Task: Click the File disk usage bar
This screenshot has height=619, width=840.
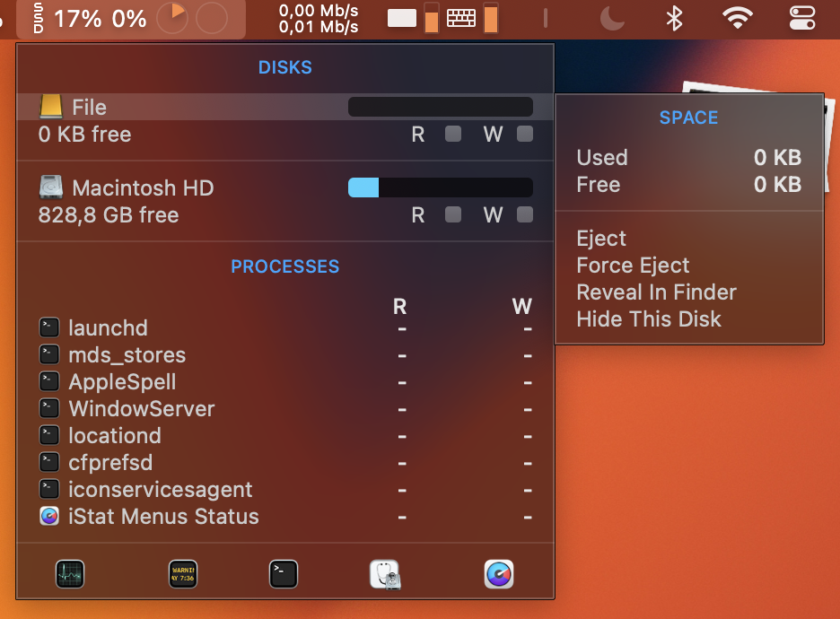Action: point(441,107)
